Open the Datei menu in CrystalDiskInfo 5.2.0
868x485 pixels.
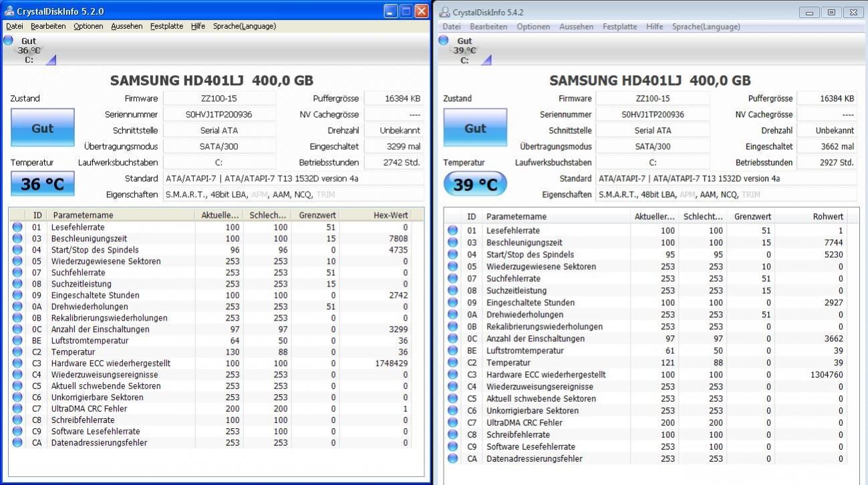pos(15,26)
